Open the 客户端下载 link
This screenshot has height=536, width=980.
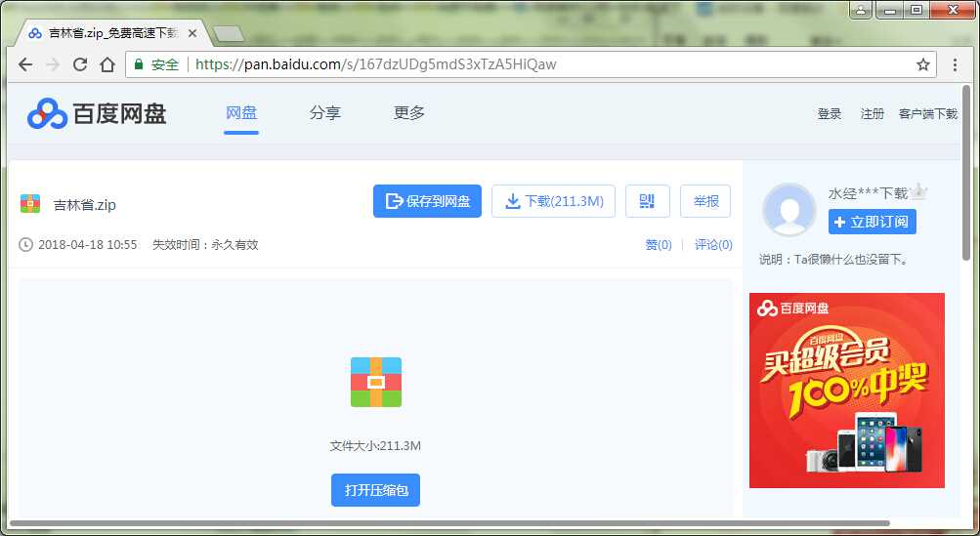928,113
